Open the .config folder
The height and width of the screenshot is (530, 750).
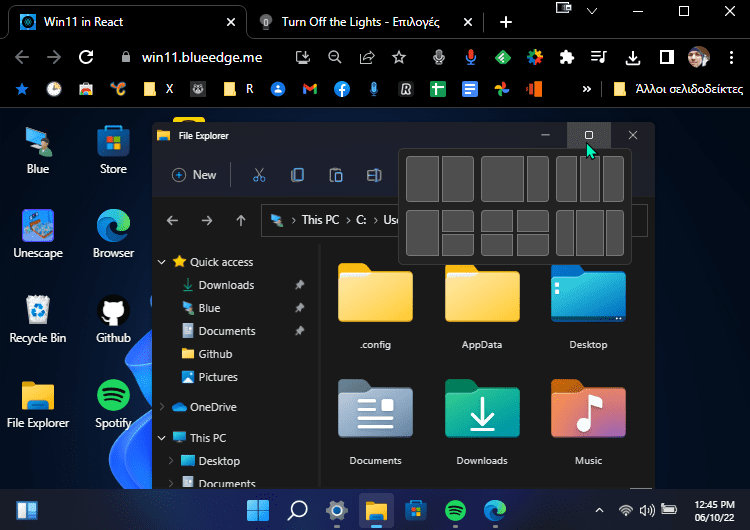click(375, 306)
